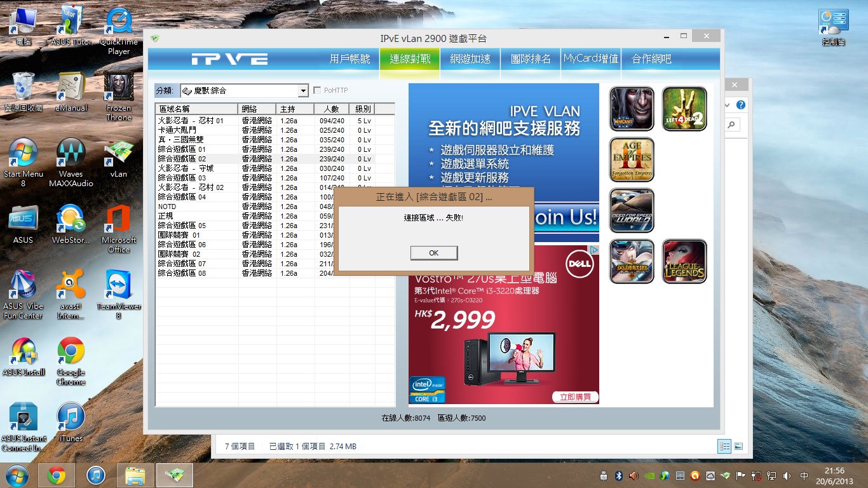This screenshot has width=868, height=488.
Task: Open the iTunes desktop shortcut
Action: [x=71, y=423]
